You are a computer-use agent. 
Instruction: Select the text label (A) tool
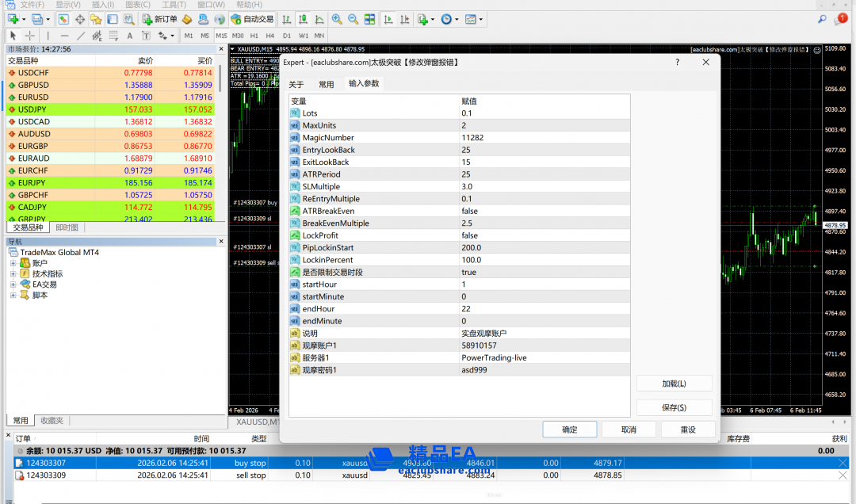coord(131,36)
